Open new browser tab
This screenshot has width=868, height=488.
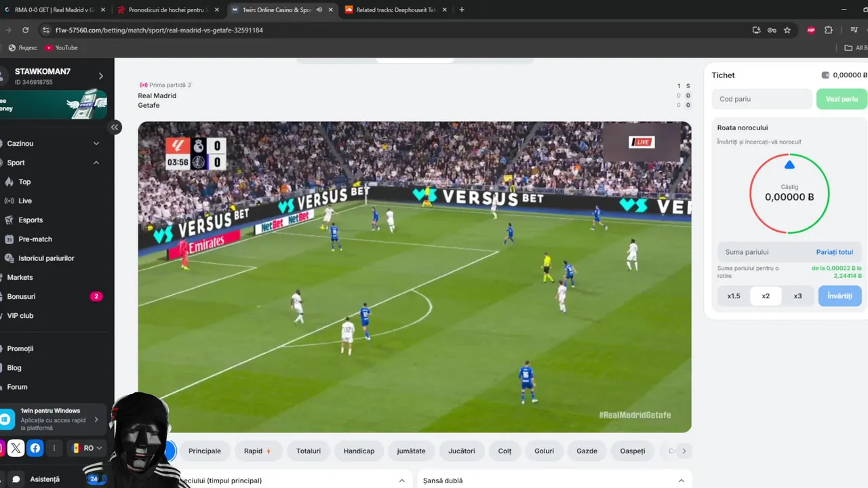[462, 9]
